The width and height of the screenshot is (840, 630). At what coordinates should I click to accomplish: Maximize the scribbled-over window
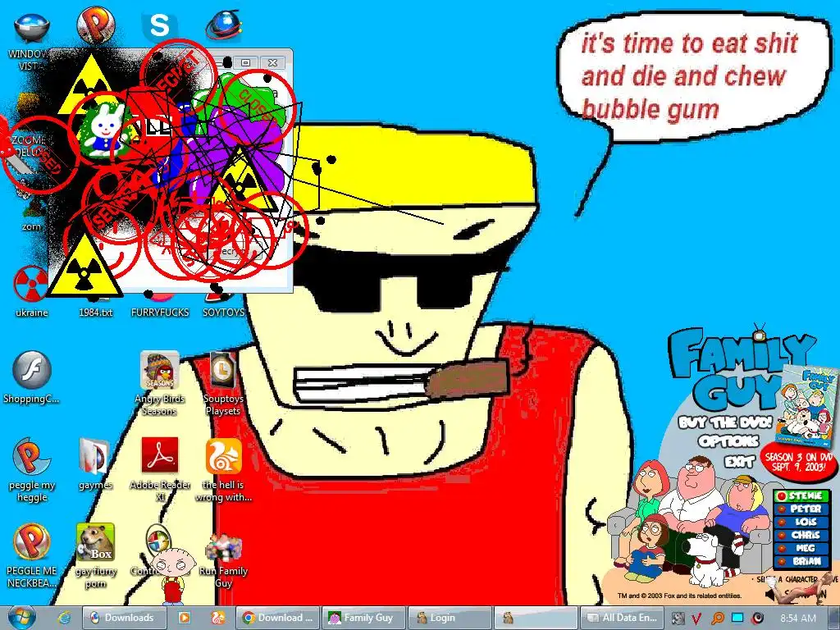pyautogui.click(x=245, y=62)
